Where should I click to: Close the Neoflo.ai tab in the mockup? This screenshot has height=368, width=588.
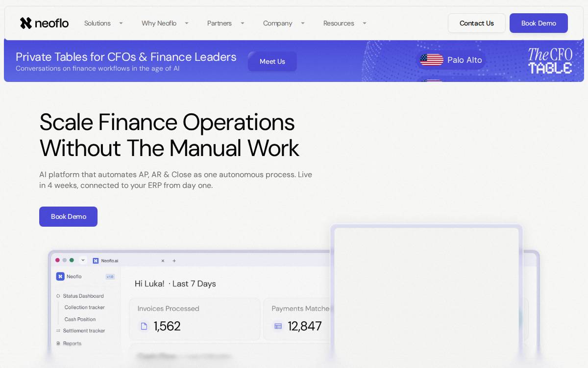163,261
